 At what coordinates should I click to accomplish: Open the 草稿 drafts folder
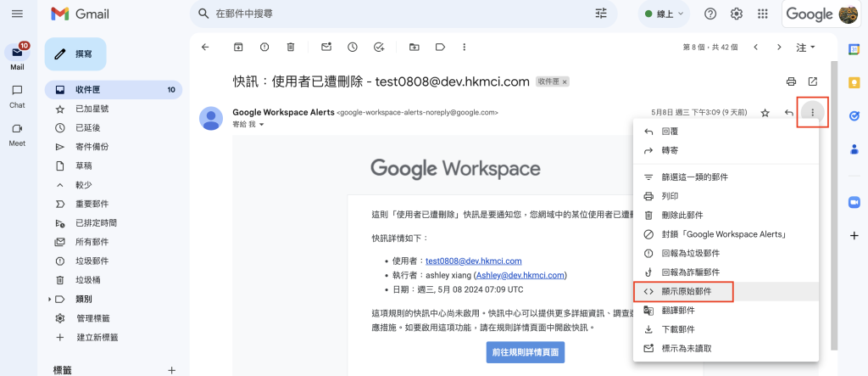coord(113,166)
